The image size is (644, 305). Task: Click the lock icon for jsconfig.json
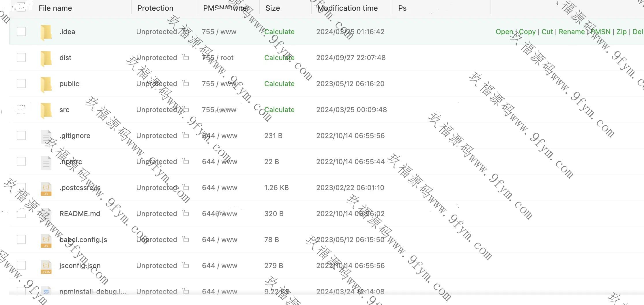click(x=186, y=265)
